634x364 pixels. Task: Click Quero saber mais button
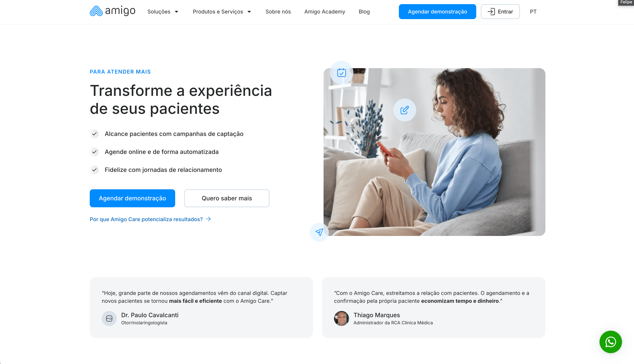pos(227,198)
